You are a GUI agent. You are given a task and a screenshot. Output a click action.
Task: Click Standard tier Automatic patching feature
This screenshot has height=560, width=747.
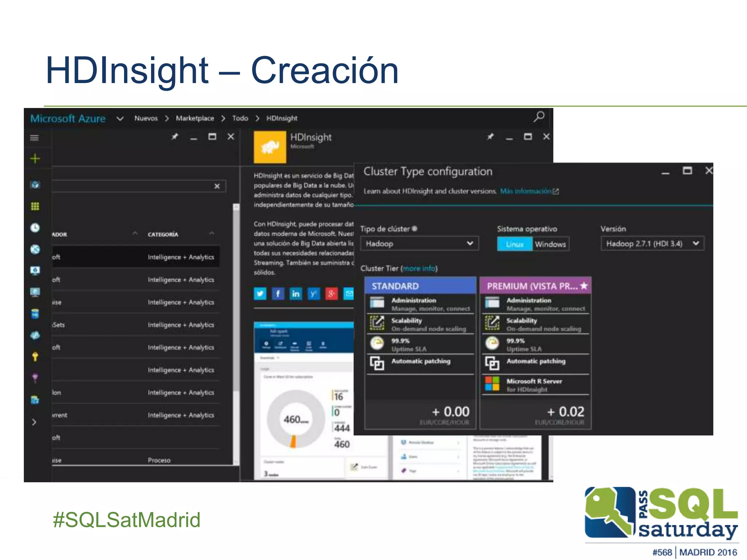click(x=420, y=363)
